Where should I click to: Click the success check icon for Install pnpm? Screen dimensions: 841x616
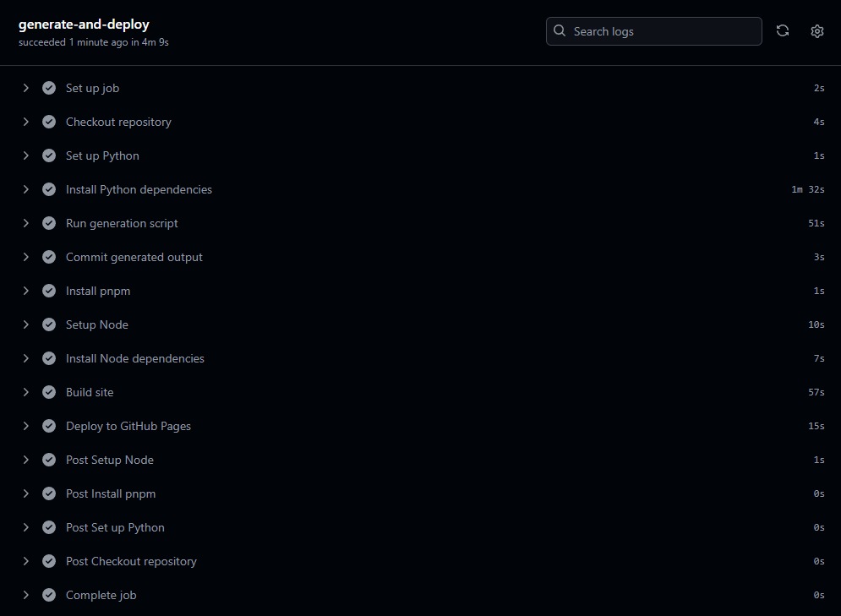point(49,291)
